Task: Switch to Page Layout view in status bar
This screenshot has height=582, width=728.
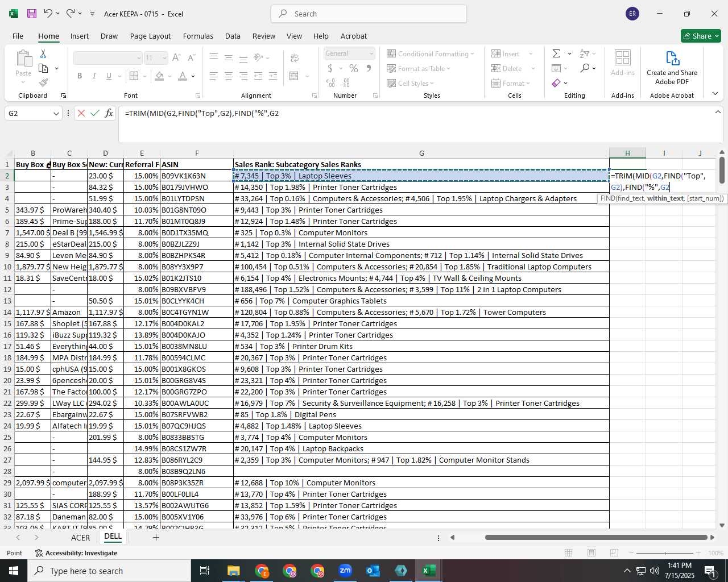Action: click(591, 552)
